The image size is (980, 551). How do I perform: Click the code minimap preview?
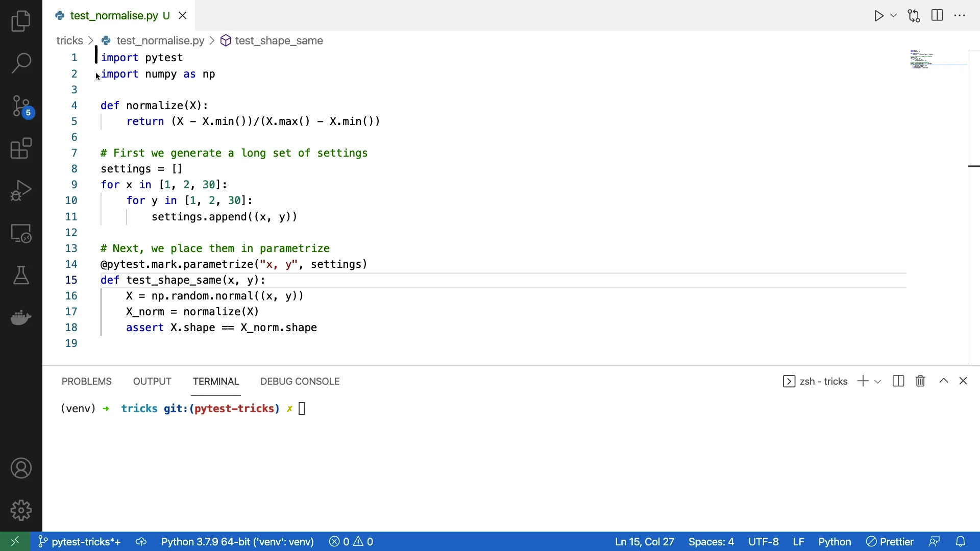[923, 60]
